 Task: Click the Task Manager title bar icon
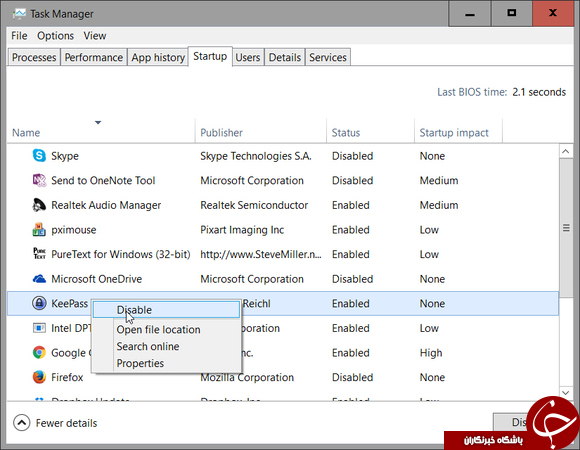click(19, 14)
